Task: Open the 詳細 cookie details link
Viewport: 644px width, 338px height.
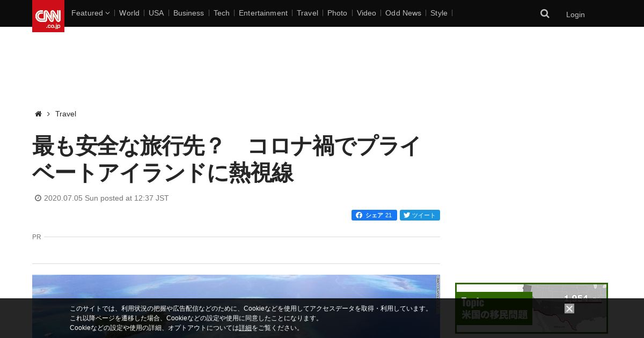Action: click(245, 328)
